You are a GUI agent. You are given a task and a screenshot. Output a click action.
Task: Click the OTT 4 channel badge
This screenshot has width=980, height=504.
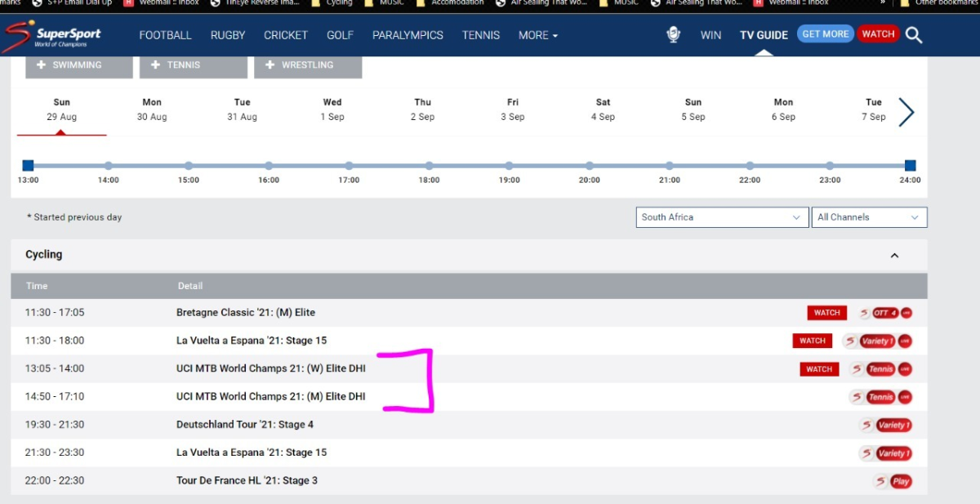[x=884, y=313]
